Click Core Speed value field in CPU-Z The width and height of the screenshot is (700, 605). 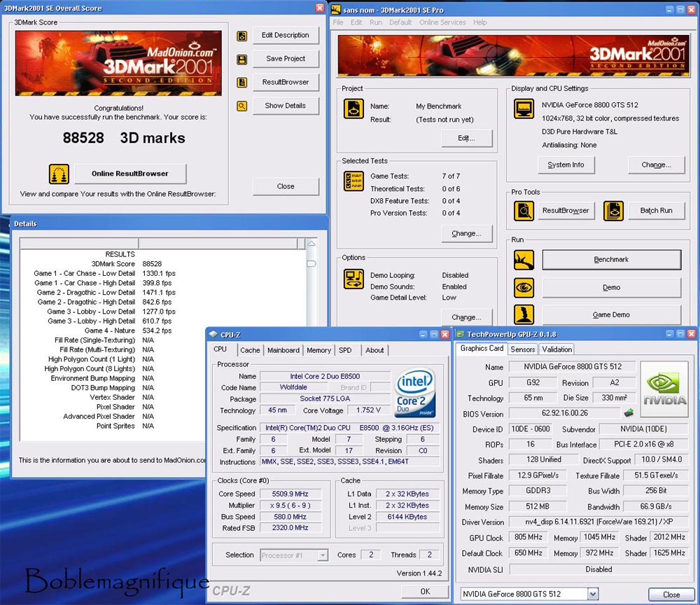pyautogui.click(x=290, y=494)
